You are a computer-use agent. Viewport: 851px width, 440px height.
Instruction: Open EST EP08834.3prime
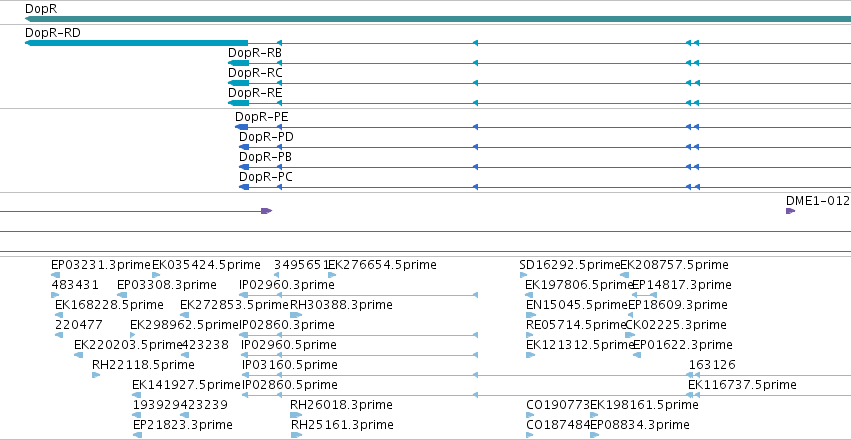point(640,425)
